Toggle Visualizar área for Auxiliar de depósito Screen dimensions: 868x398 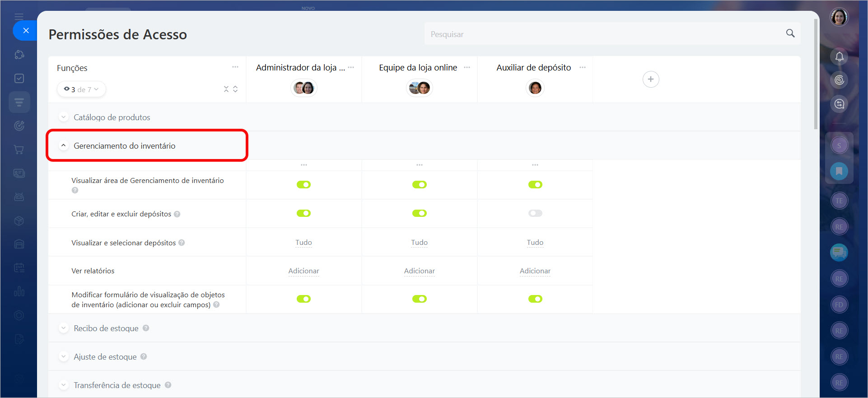(535, 184)
